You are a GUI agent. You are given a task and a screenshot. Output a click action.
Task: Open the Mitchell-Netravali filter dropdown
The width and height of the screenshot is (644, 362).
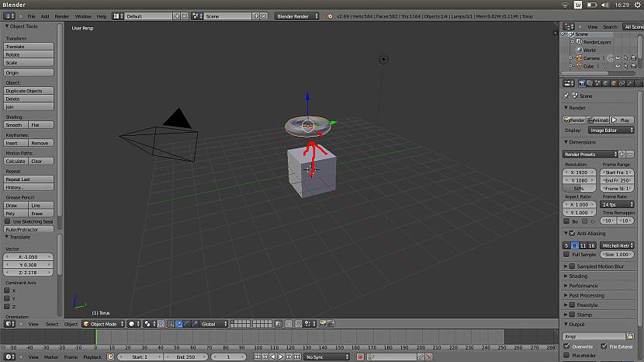[618, 245]
